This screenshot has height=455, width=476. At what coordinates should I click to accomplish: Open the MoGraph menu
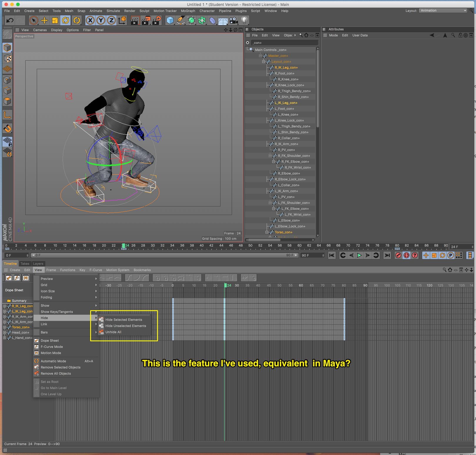(x=188, y=11)
